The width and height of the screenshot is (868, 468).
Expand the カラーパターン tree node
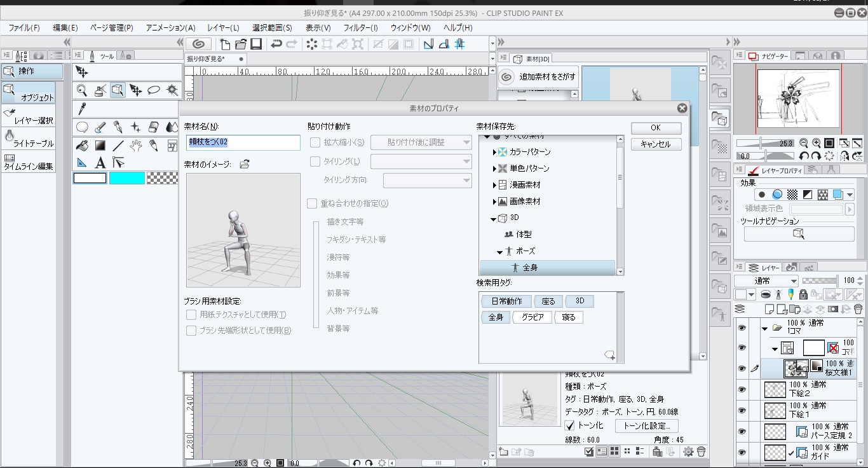point(495,152)
